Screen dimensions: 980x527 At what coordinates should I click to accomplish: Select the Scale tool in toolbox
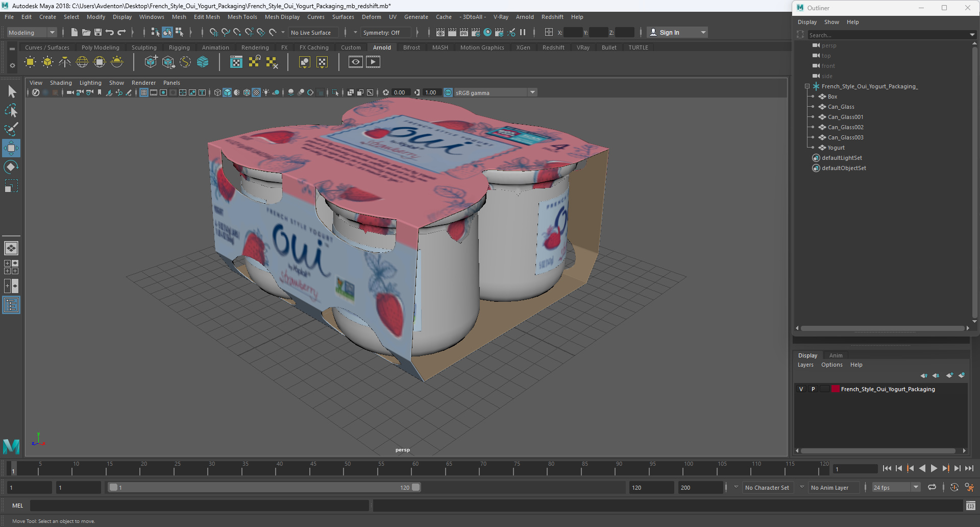point(11,186)
